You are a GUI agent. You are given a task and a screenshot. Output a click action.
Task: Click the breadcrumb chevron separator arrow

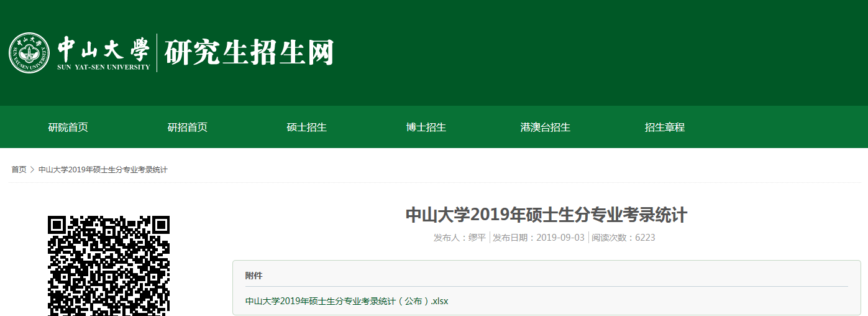pyautogui.click(x=32, y=170)
